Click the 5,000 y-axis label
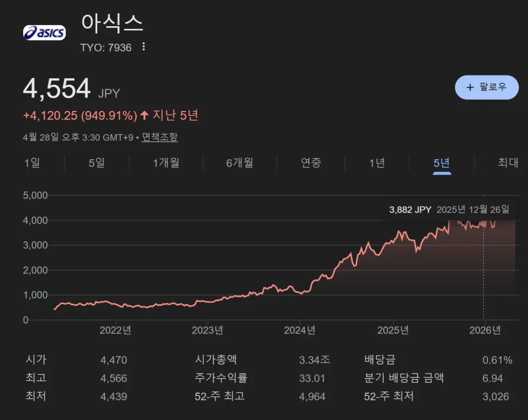528x420 pixels. tap(36, 195)
